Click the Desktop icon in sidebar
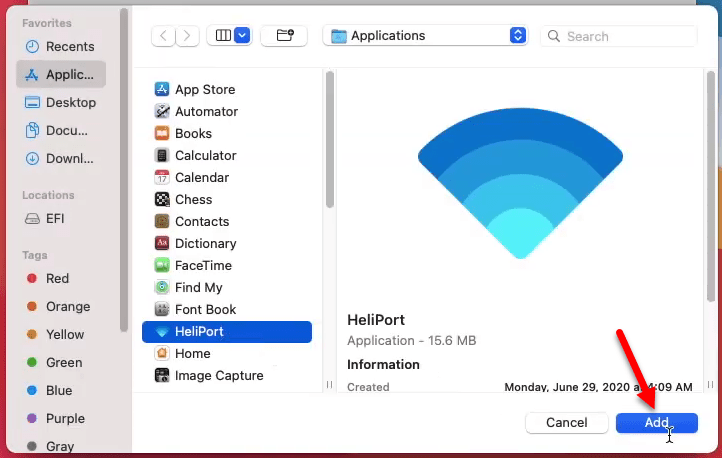The image size is (722, 458). tap(32, 102)
